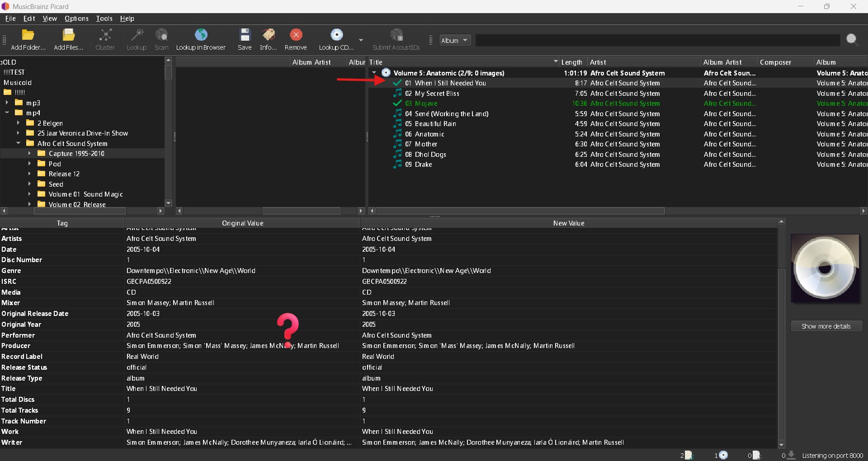
Task: Select track 07 Mother
Action: (421, 144)
